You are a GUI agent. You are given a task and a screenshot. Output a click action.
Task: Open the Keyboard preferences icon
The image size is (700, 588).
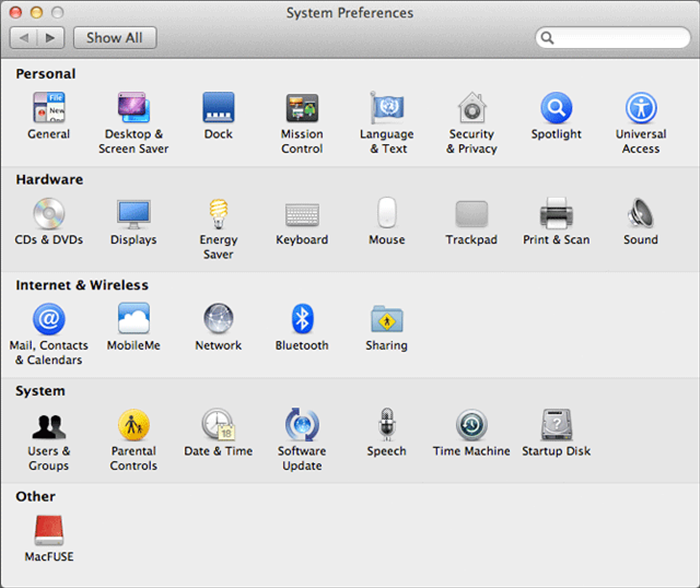(x=302, y=214)
